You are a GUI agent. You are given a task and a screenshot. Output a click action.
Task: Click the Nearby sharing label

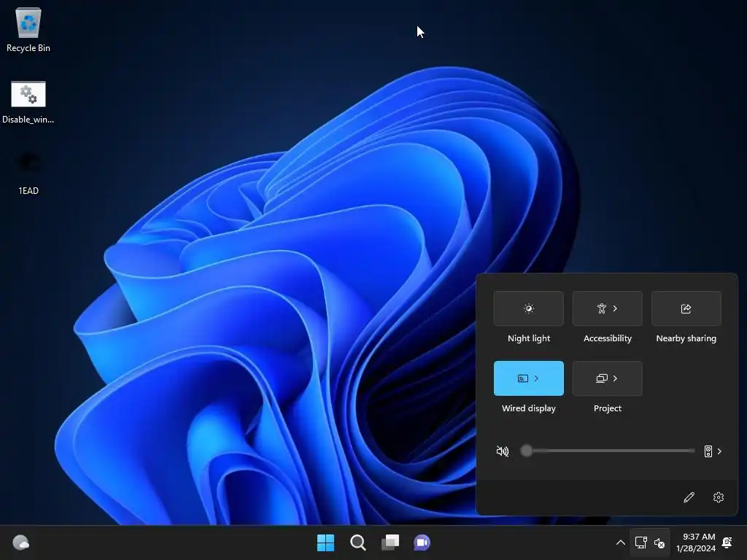pyautogui.click(x=686, y=338)
